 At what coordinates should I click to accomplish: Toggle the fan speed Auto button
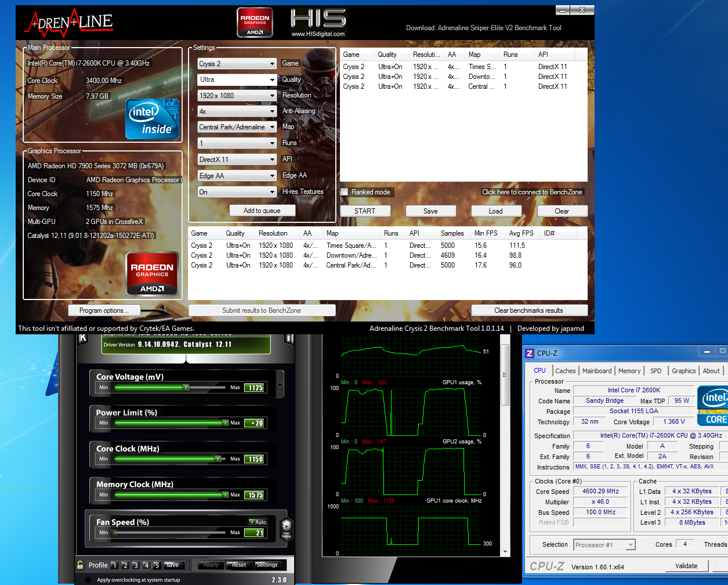258,522
